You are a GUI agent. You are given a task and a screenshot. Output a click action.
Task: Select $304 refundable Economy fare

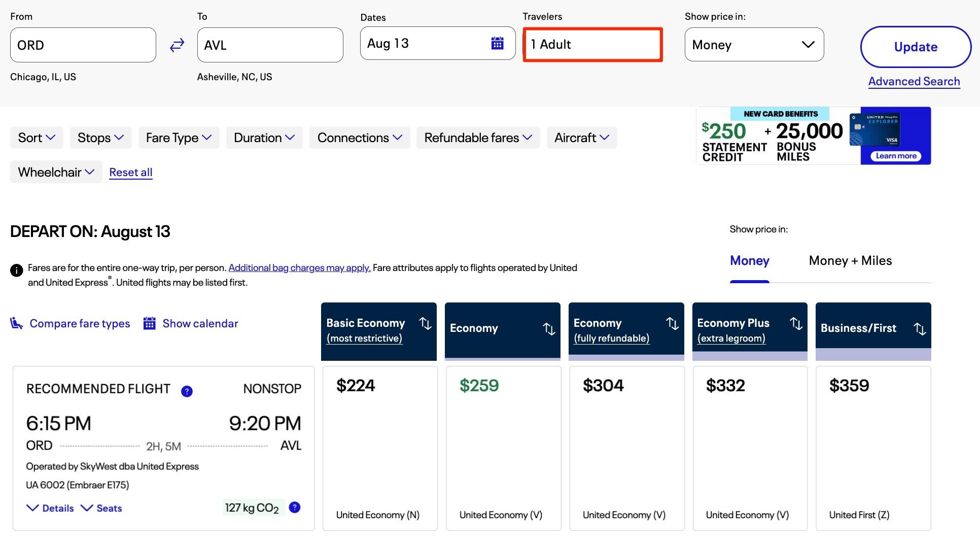pyautogui.click(x=627, y=448)
